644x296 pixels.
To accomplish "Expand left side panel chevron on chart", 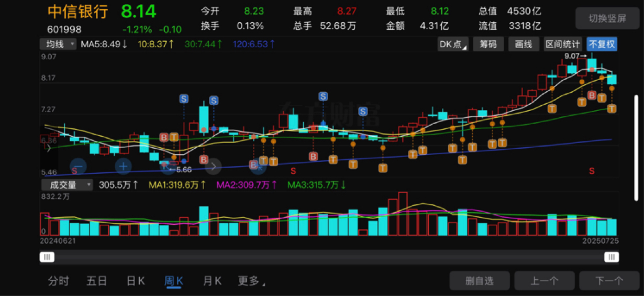I will point(48,148).
